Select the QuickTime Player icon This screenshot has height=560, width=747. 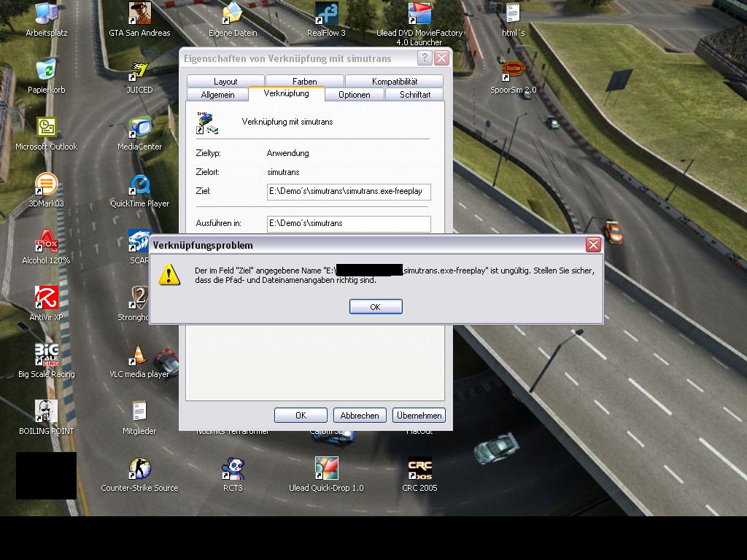[x=139, y=184]
